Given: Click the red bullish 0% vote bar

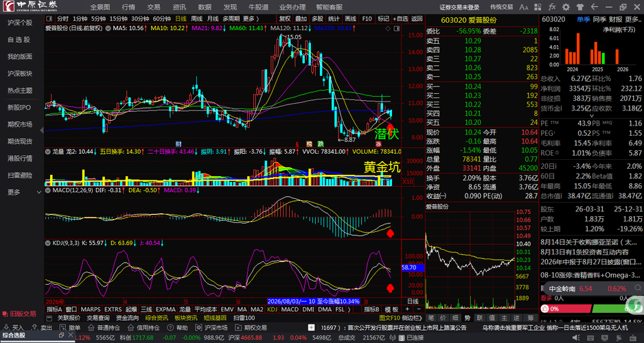Looking at the screenshot, I should 565,309.
